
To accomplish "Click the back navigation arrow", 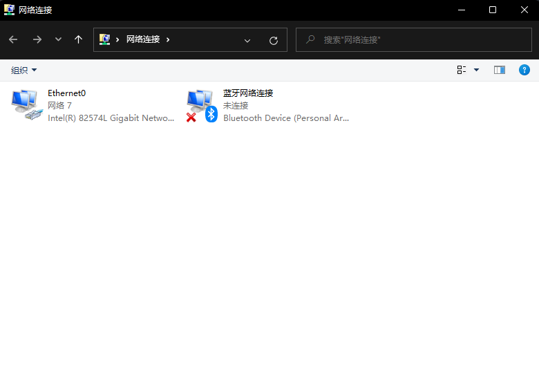I will (13, 40).
